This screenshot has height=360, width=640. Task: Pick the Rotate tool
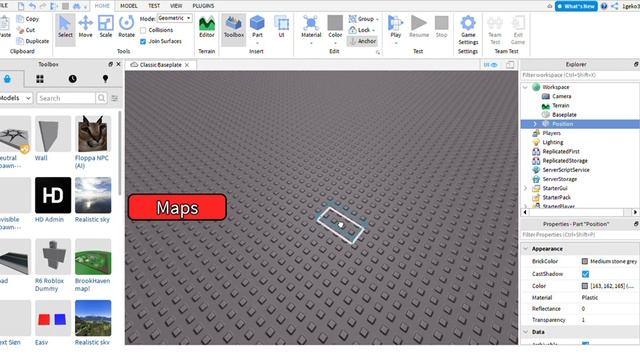point(127,27)
